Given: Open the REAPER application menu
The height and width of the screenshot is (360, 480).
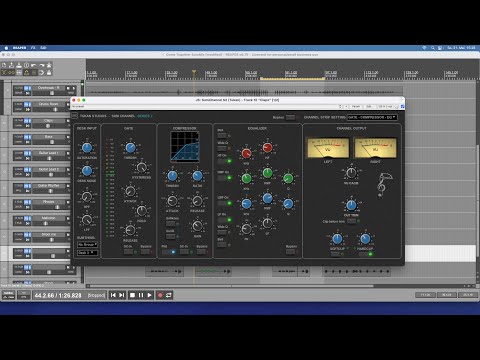Looking at the screenshot, I should coord(19,48).
